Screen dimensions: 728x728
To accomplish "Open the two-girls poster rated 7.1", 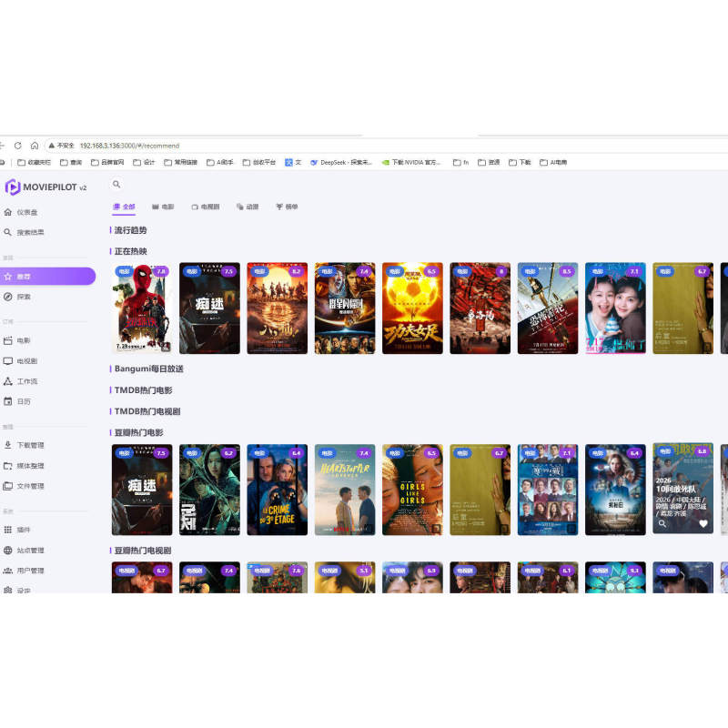I will (615, 308).
